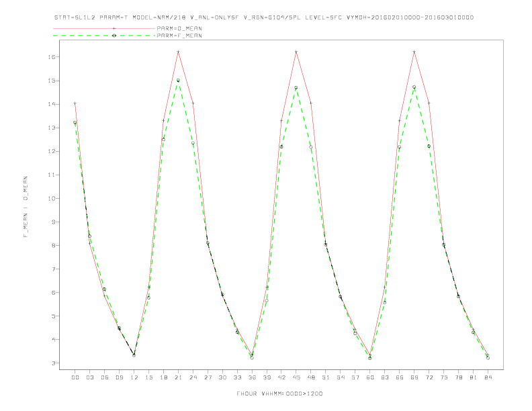
Task: Click y-axis tick label 11
Action: coord(52,175)
